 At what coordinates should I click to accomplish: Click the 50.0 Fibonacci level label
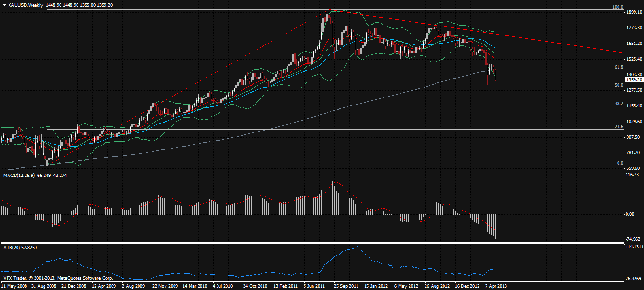tap(618, 85)
